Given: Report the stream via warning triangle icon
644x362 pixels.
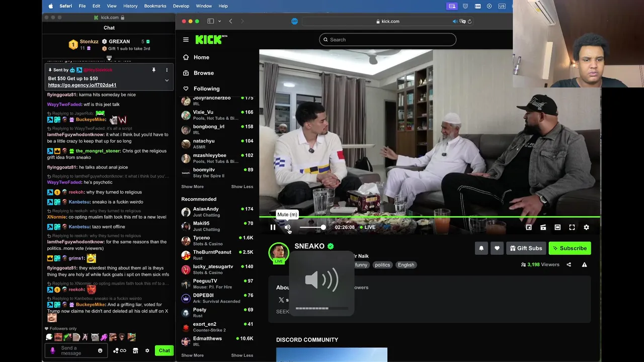Looking at the screenshot, I should 584,264.
